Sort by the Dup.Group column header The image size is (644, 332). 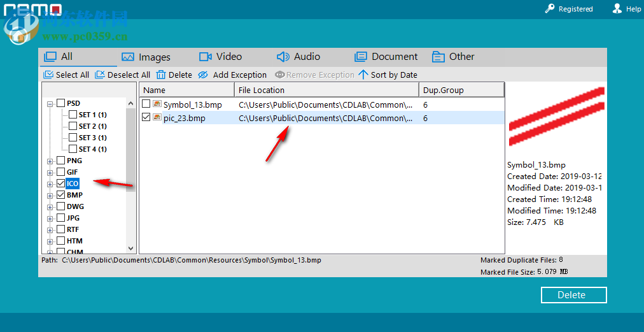(x=461, y=90)
